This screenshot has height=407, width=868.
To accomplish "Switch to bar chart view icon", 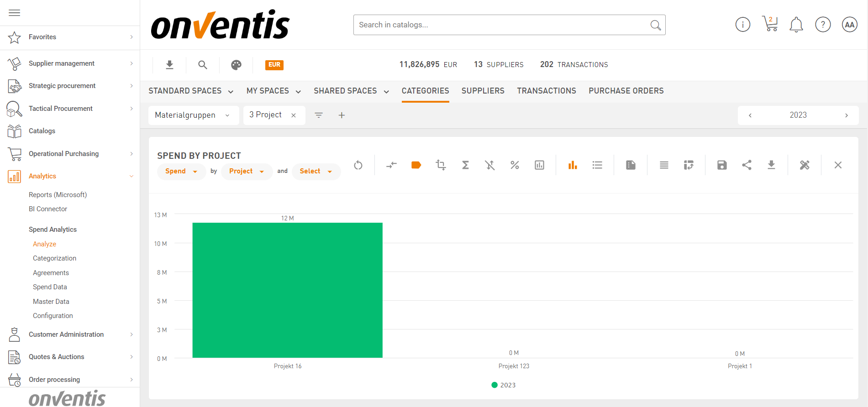I will (573, 165).
